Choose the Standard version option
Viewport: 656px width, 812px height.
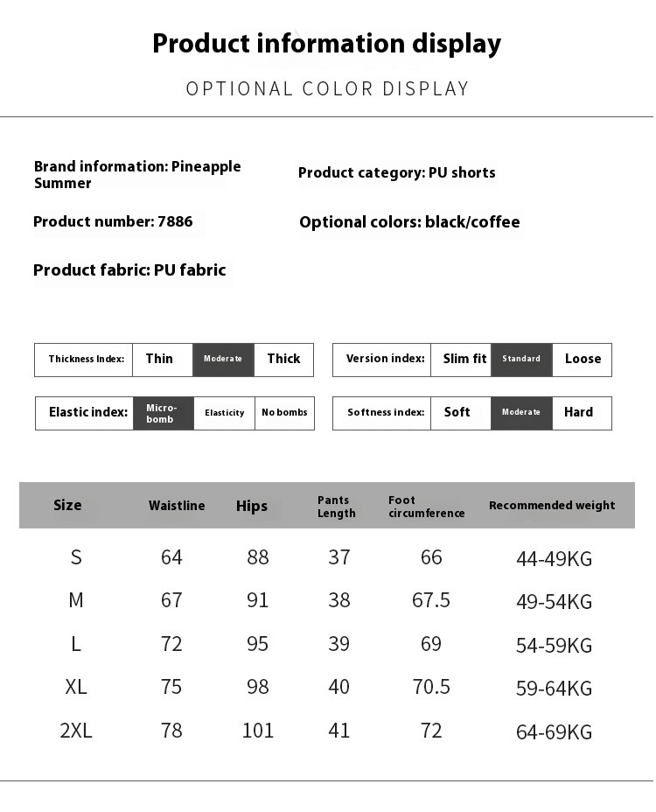tap(521, 360)
